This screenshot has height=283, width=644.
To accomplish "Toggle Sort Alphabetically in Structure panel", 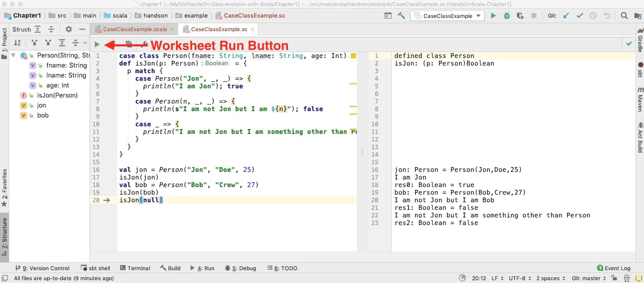I will click(17, 43).
